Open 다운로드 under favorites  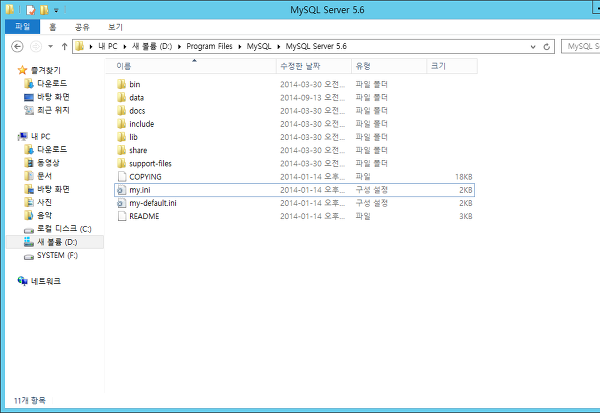pos(52,83)
